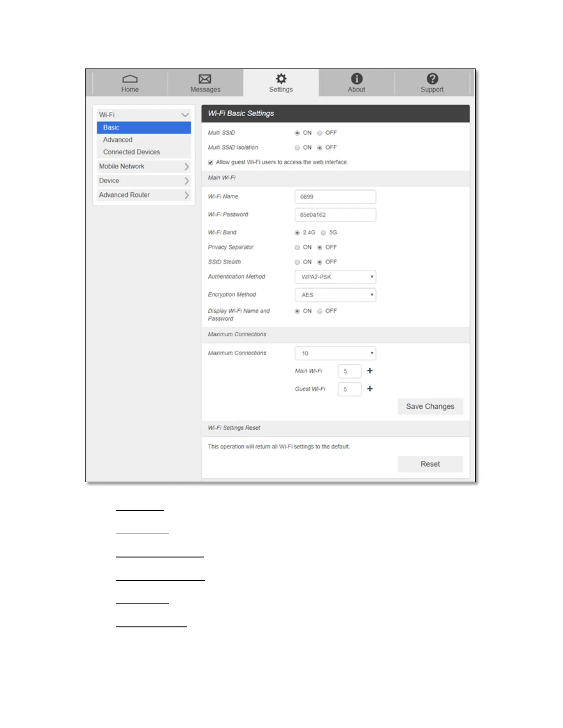Switch to the Settings tab label
563x728 pixels.
tap(281, 90)
